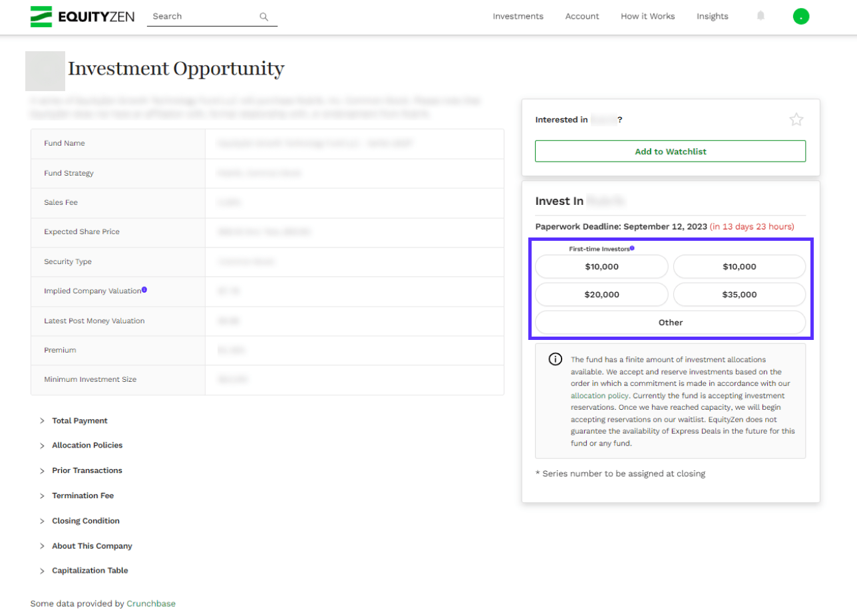
Task: Focus the Search input field
Action: (x=212, y=17)
